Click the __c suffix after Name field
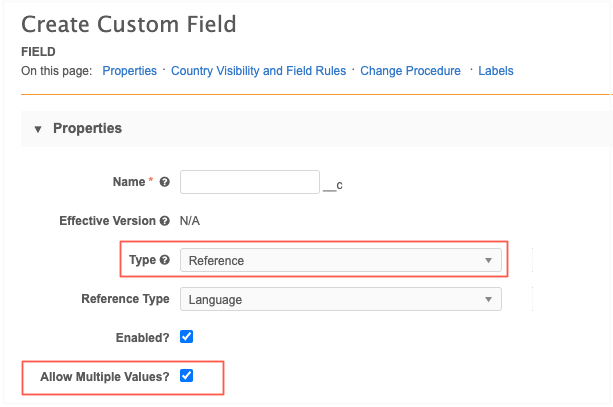 333,184
